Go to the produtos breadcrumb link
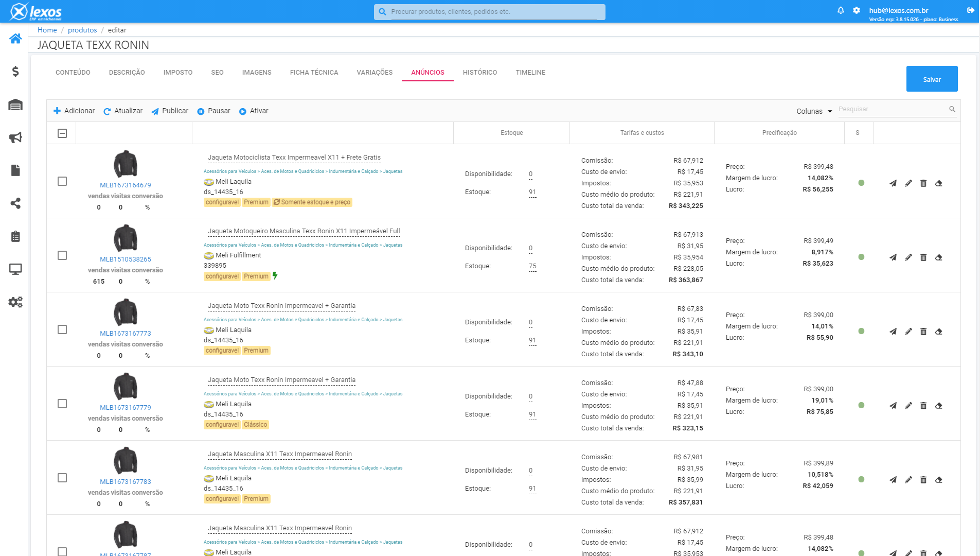 82,30
